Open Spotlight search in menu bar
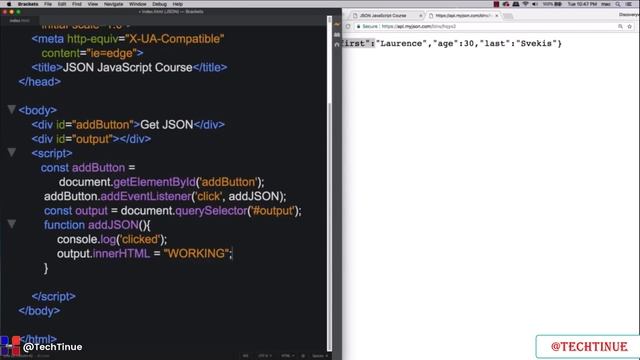This screenshot has height=360, width=640. point(618,4)
